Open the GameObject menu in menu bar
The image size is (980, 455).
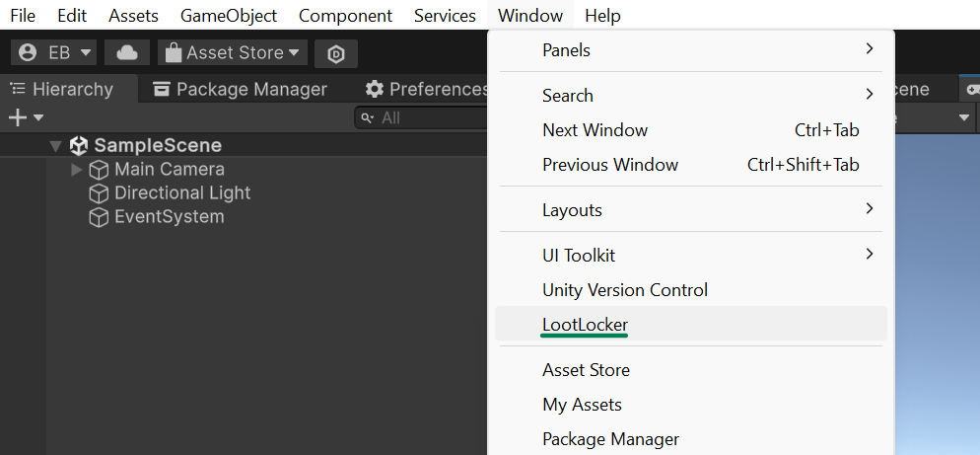click(229, 16)
